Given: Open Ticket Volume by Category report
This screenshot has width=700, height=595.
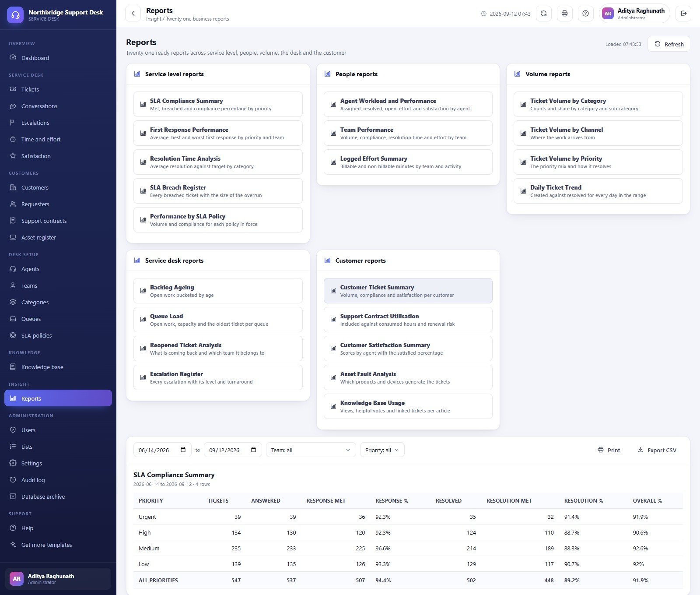Looking at the screenshot, I should tap(598, 104).
